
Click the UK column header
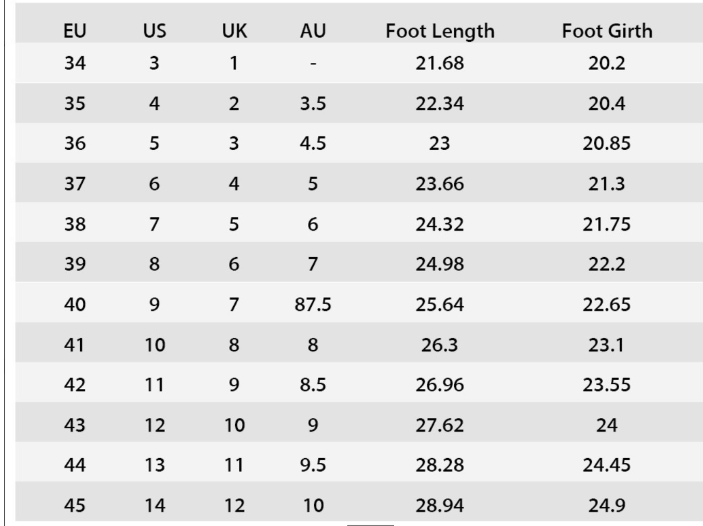coord(232,31)
